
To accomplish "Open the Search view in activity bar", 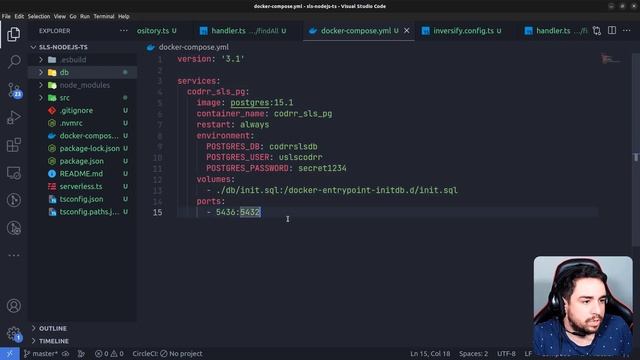I will pos(13,62).
